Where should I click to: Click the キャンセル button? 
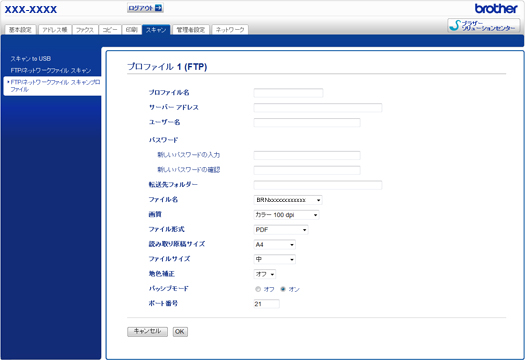tap(147, 332)
